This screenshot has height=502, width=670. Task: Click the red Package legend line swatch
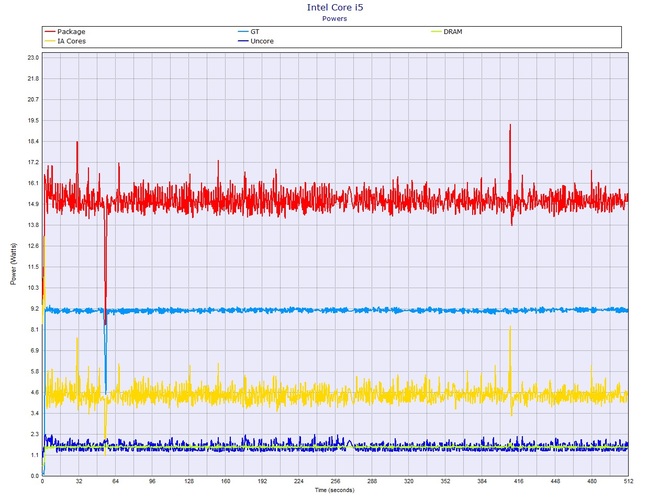50,32
